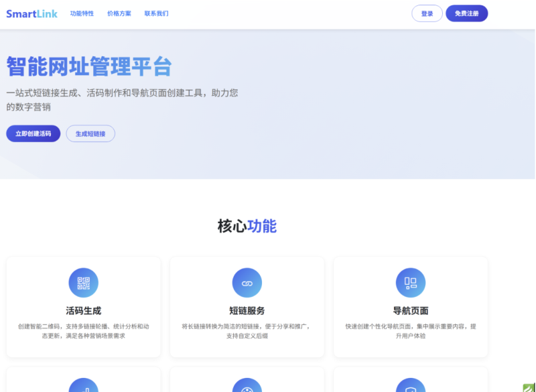Click the 智能网址管理平台 headline

pyautogui.click(x=88, y=67)
